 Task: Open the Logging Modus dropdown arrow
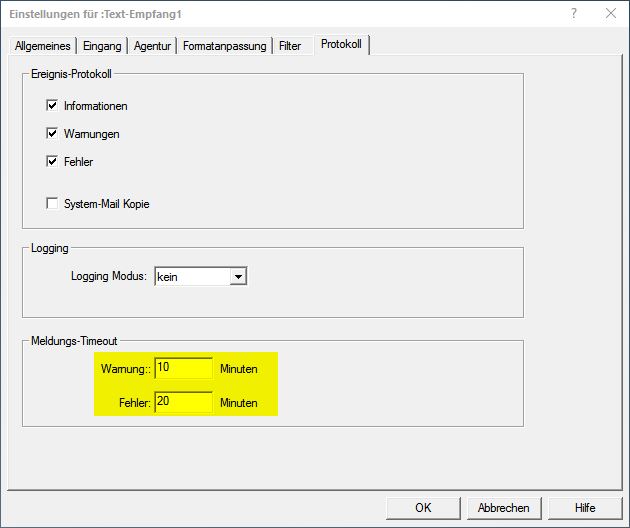(x=238, y=277)
